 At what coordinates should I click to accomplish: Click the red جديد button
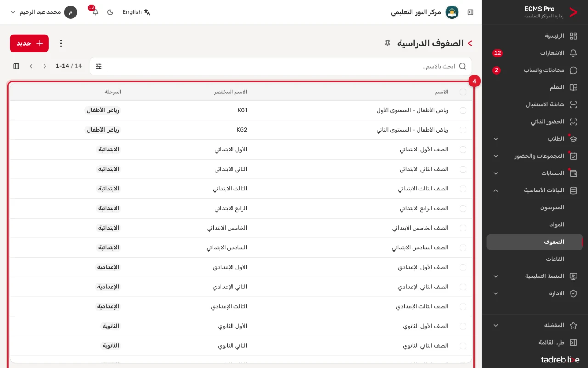[x=29, y=43]
